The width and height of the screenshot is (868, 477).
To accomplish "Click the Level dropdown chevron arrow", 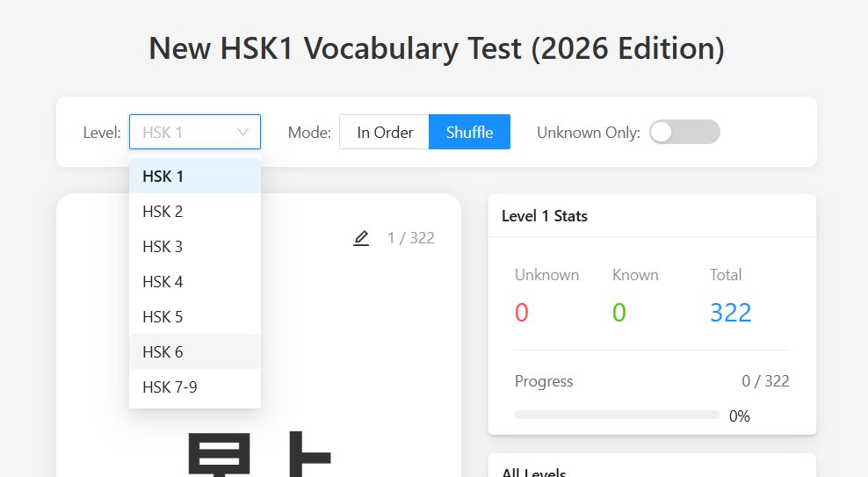I will (x=242, y=133).
